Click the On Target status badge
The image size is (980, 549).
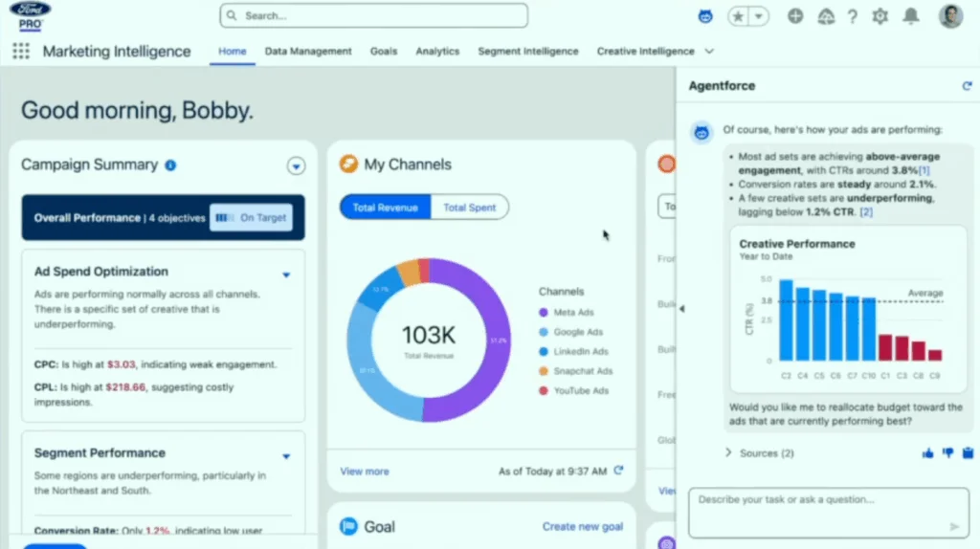tap(252, 217)
